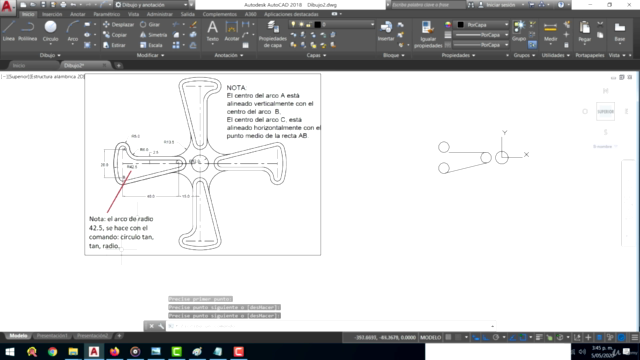Switch to Presentación1 layout tab
640x360 pixels.
click(52, 336)
